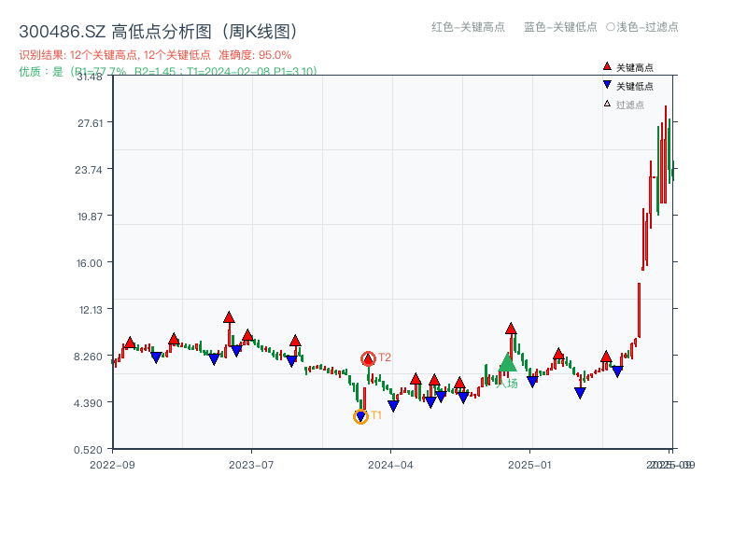Click the hollow 过滤点 triangle in legend
Viewport: 747px width, 560px height.
607,104
